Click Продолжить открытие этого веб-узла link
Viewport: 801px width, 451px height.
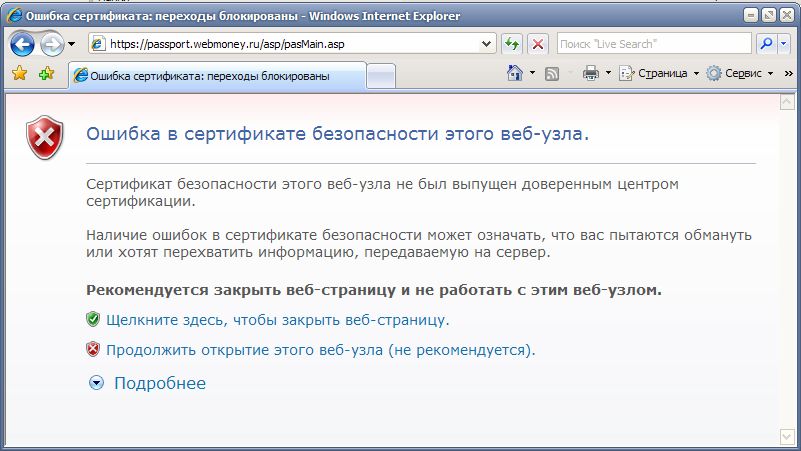tap(320, 350)
